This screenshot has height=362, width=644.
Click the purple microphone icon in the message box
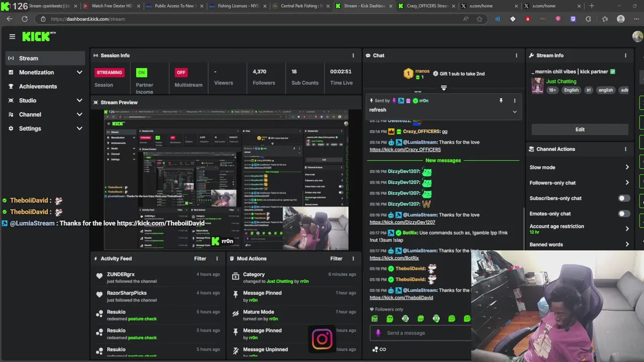[378, 333]
